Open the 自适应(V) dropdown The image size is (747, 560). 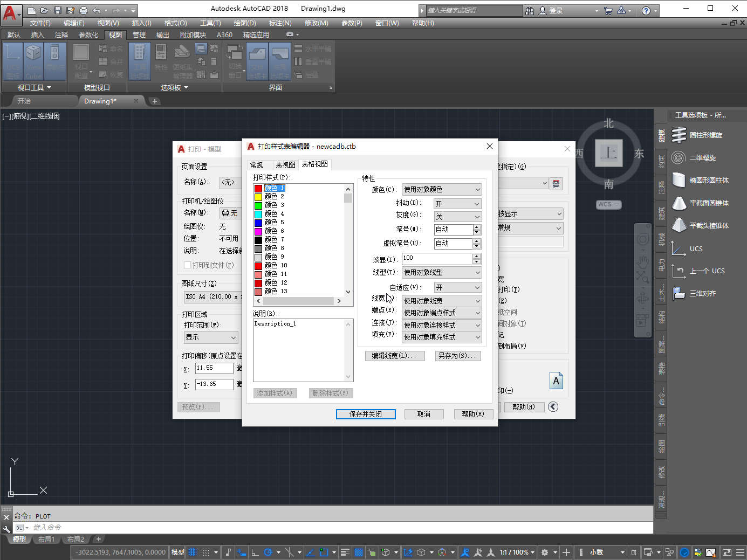(x=457, y=287)
